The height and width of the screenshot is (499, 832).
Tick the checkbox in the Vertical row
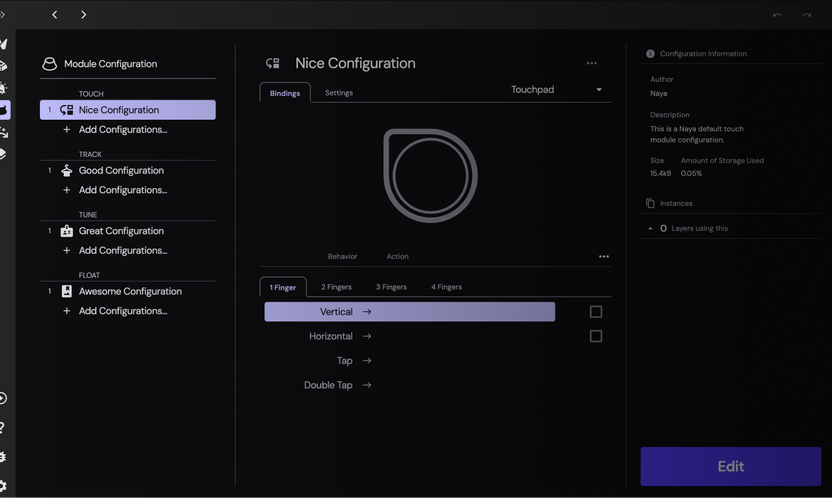coord(596,312)
